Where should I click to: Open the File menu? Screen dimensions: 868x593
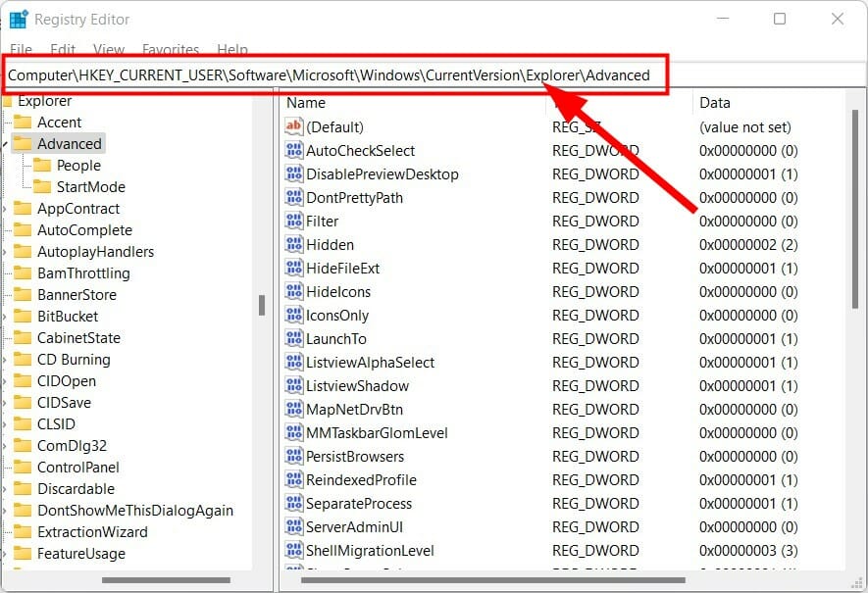[x=21, y=49]
